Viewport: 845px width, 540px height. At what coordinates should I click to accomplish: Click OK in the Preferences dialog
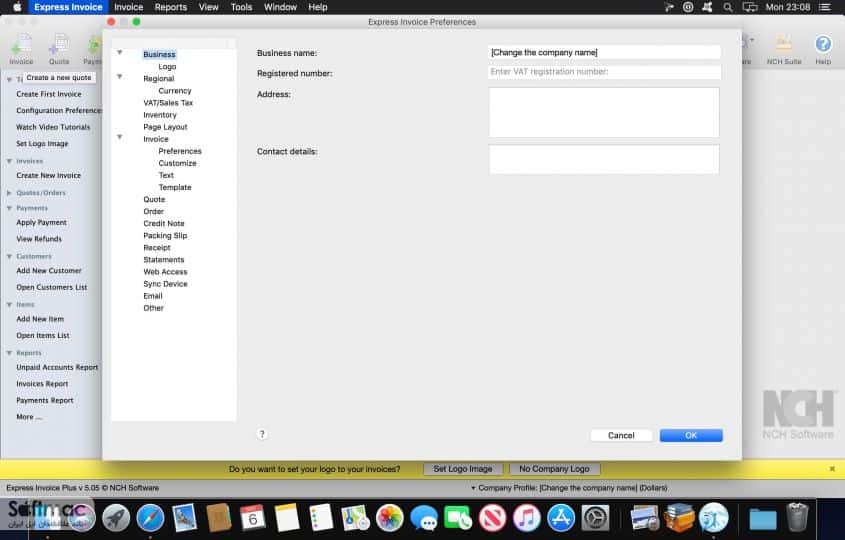691,435
